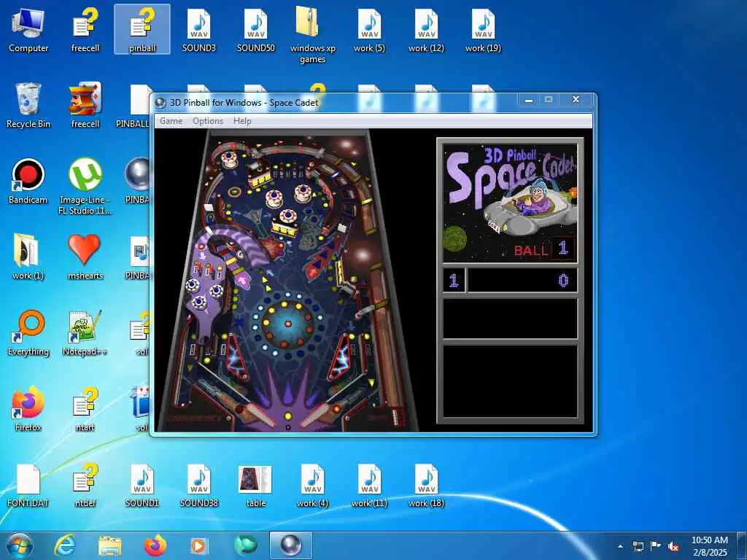This screenshot has width=747, height=560.
Task: Open Windows Media Player from the taskbar
Action: point(199,545)
